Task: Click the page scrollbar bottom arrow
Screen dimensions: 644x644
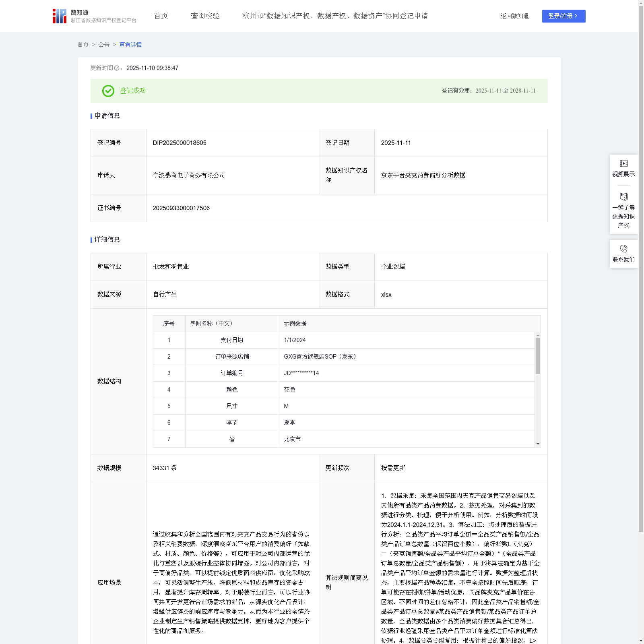Action: pos(641,641)
